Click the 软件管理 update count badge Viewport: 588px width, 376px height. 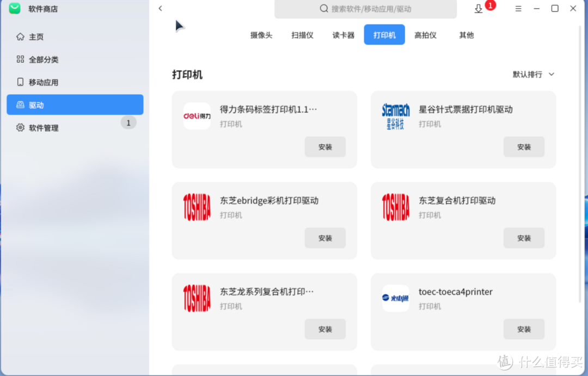[x=128, y=122]
